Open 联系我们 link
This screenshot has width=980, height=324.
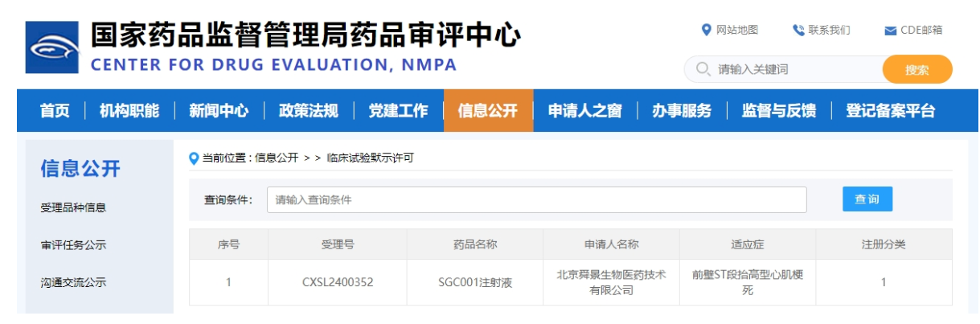(830, 31)
